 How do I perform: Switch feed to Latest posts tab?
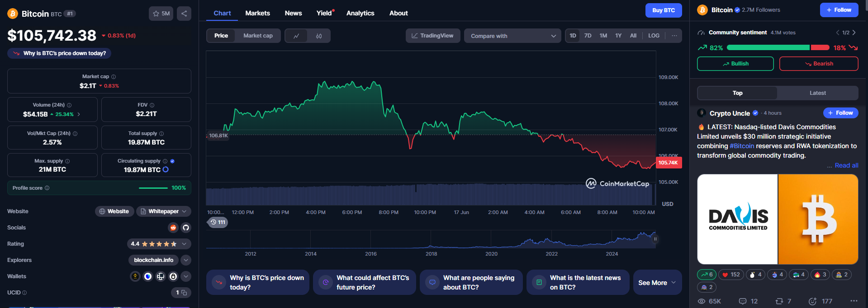point(817,93)
